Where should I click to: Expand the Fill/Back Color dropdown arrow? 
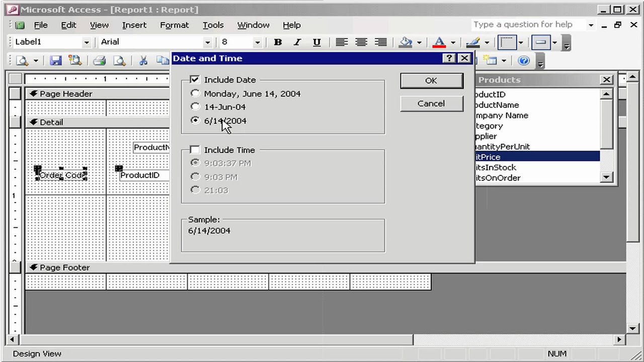419,43
